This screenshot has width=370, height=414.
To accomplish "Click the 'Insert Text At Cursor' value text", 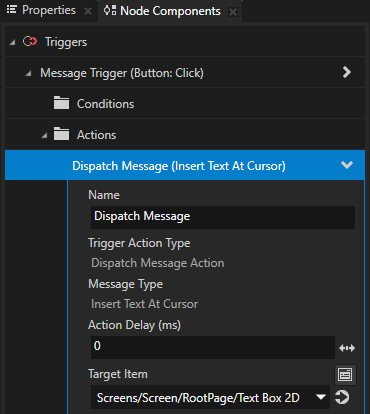I will click(x=144, y=304).
